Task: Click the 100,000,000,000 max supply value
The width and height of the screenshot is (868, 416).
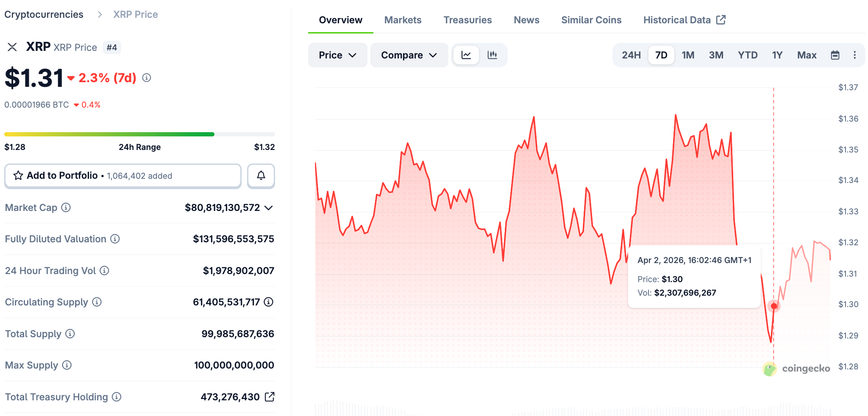Action: (234, 365)
